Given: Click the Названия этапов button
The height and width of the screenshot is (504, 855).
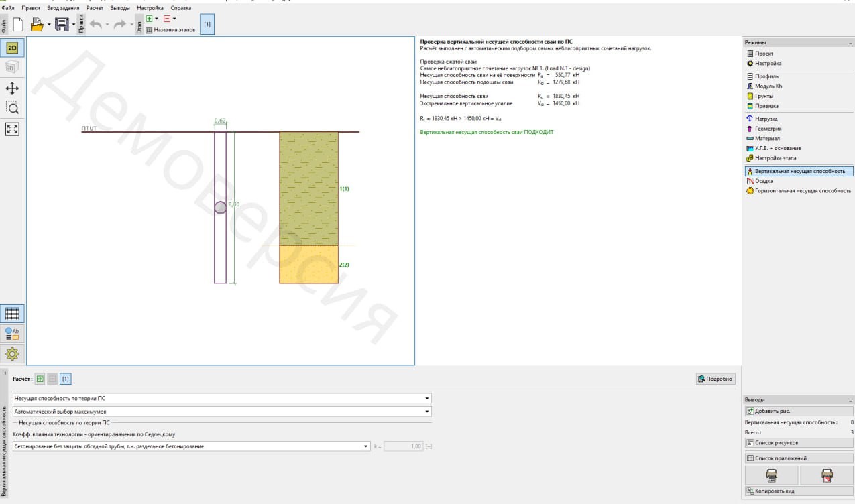Looking at the screenshot, I should [x=170, y=30].
